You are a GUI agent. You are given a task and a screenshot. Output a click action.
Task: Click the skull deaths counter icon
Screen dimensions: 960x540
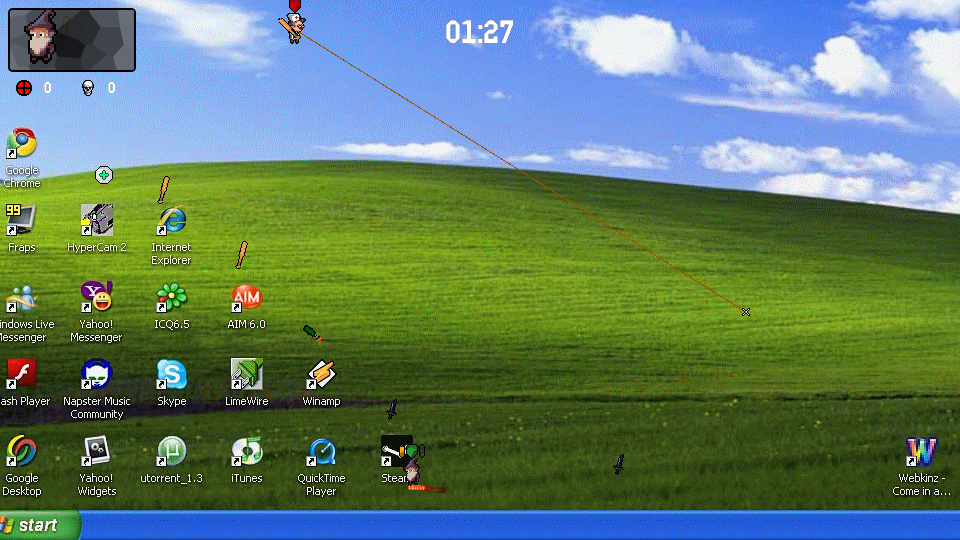88,88
